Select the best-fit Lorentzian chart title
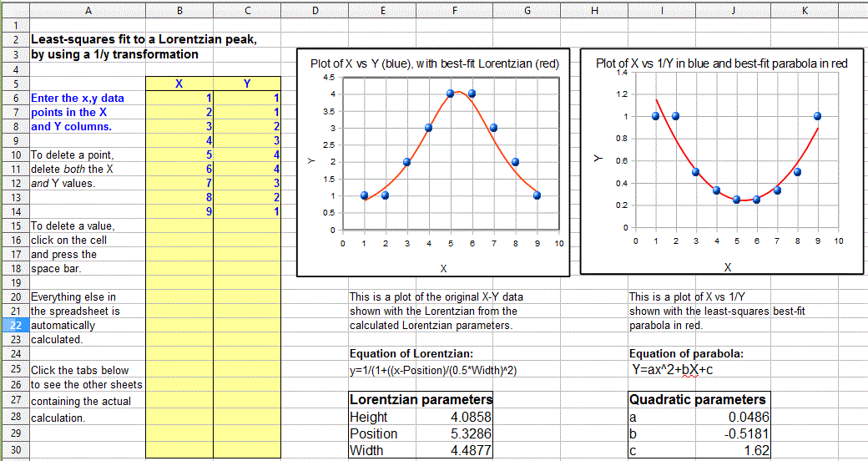The height and width of the screenshot is (461, 868). 434,63
